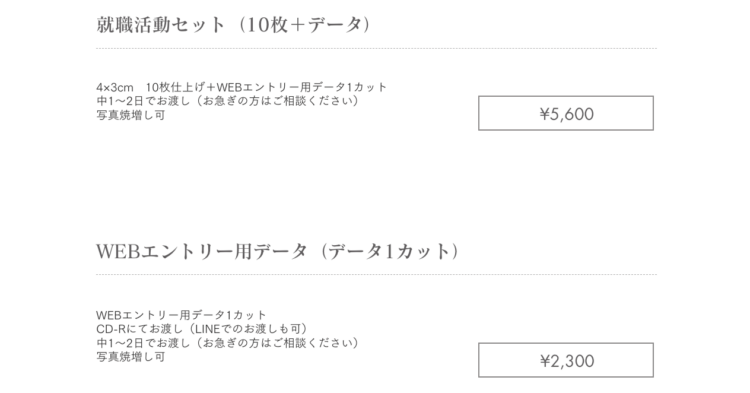Click the ¥2,300 price button
Screen dimensions: 750x393
pos(566,360)
